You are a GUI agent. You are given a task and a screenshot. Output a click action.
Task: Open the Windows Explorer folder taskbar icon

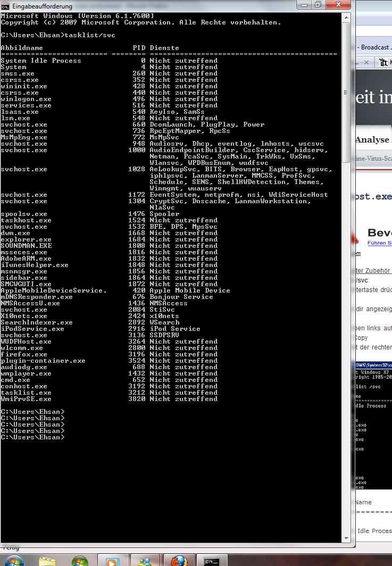(47, 560)
